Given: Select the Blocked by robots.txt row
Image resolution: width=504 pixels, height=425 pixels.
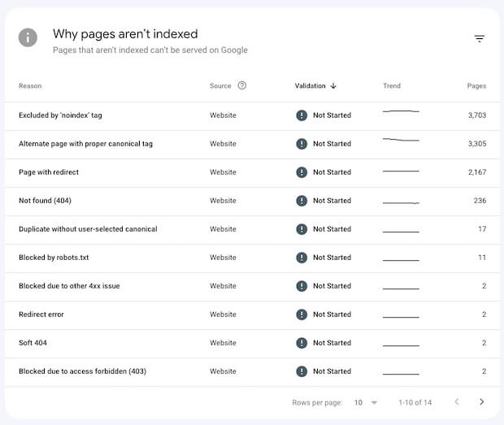Looking at the screenshot, I should pos(54,258).
